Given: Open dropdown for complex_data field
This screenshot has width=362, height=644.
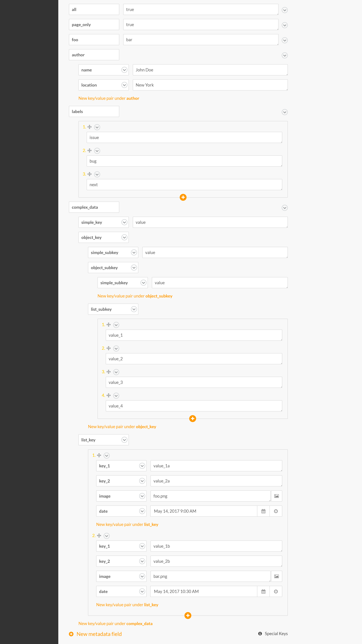Looking at the screenshot, I should 284,208.
